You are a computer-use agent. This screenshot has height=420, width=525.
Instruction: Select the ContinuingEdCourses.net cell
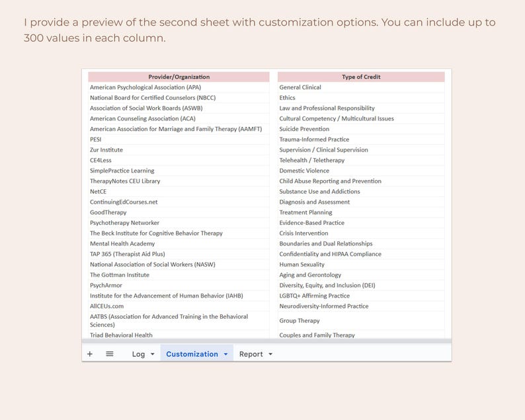[179, 202]
